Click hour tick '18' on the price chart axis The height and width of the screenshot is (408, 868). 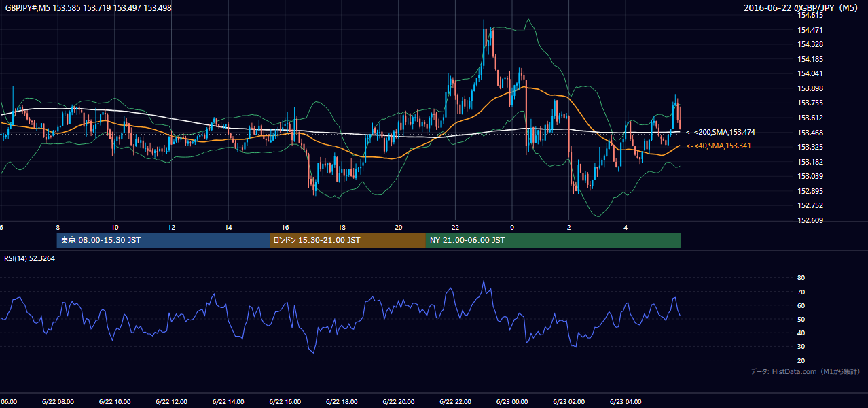point(342,228)
